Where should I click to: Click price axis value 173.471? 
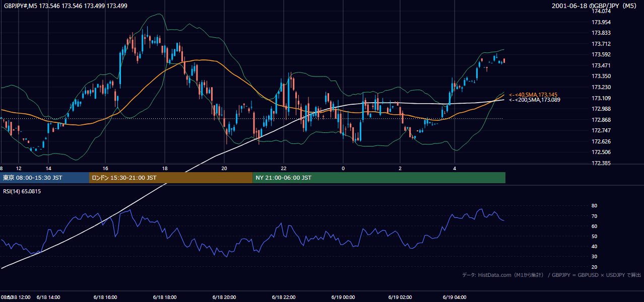click(601, 65)
